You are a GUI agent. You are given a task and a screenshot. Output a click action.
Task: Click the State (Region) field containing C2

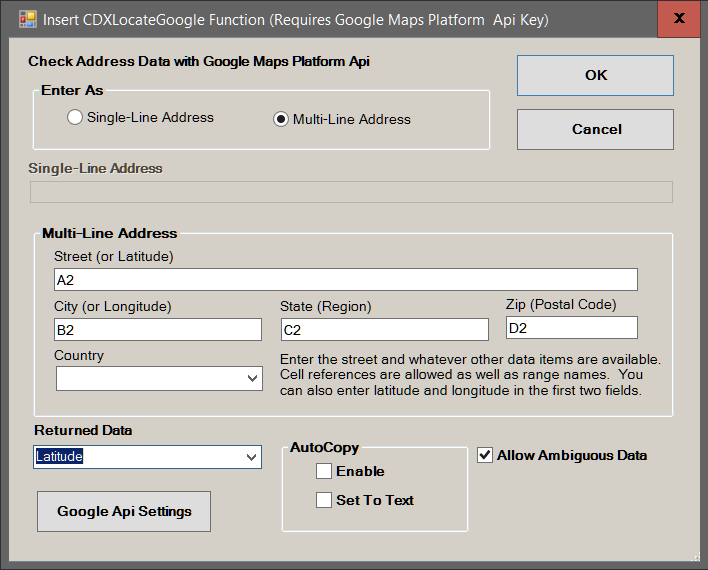point(385,330)
